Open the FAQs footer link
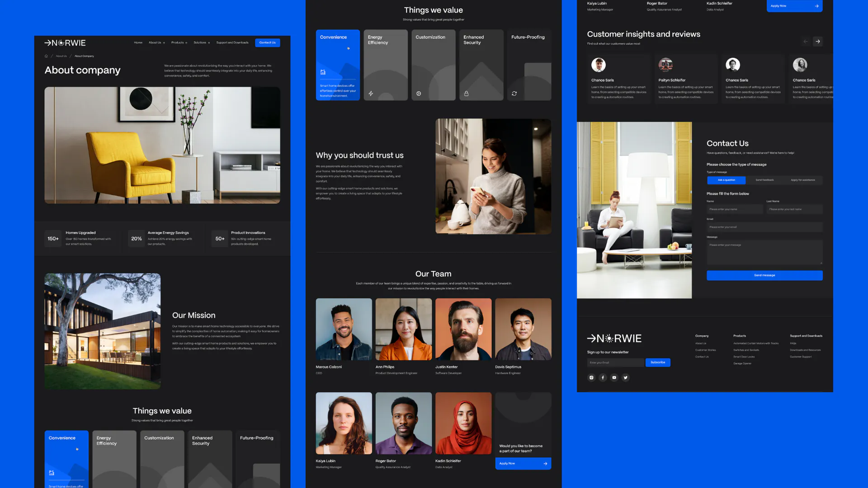The image size is (868, 488). pos(793,343)
